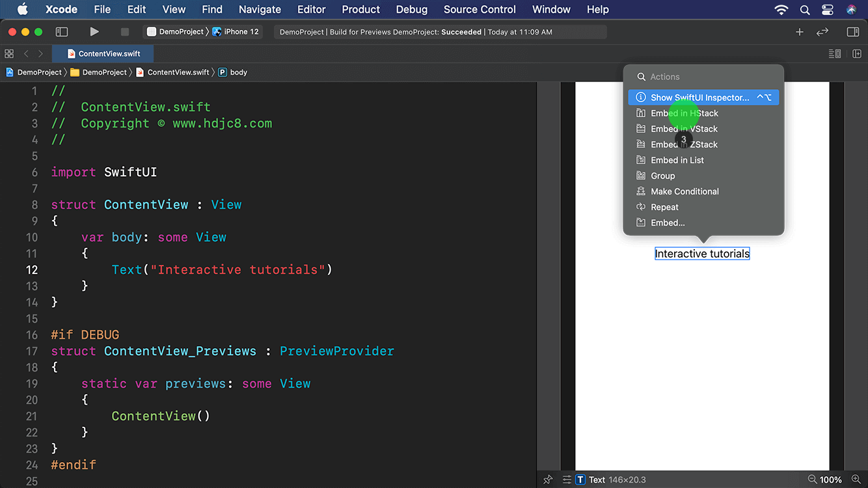Open the Help menu

(x=598, y=9)
